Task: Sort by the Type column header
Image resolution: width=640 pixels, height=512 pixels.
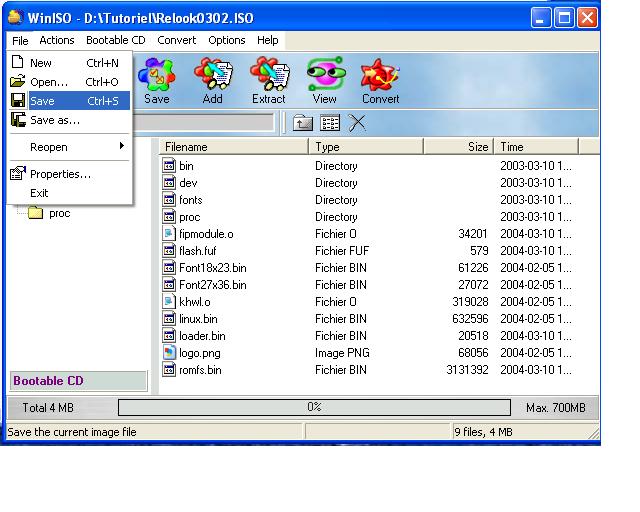Action: tap(366, 147)
